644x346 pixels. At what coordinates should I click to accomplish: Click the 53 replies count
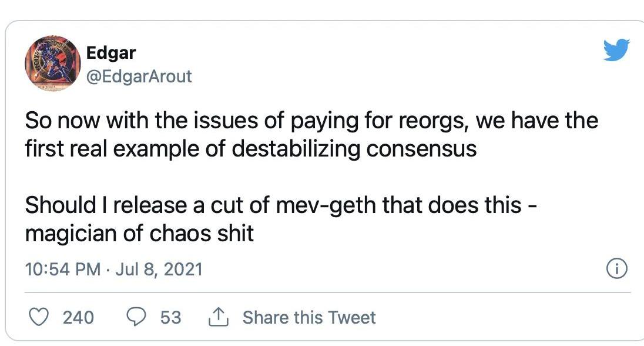170,318
